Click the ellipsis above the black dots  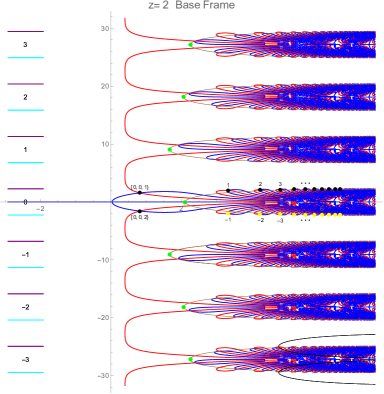305,183
